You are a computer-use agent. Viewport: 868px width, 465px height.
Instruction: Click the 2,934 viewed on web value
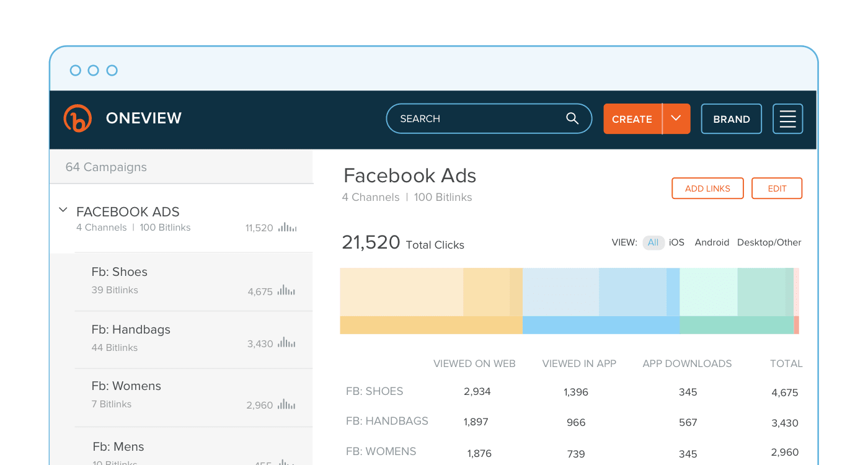pos(477,391)
